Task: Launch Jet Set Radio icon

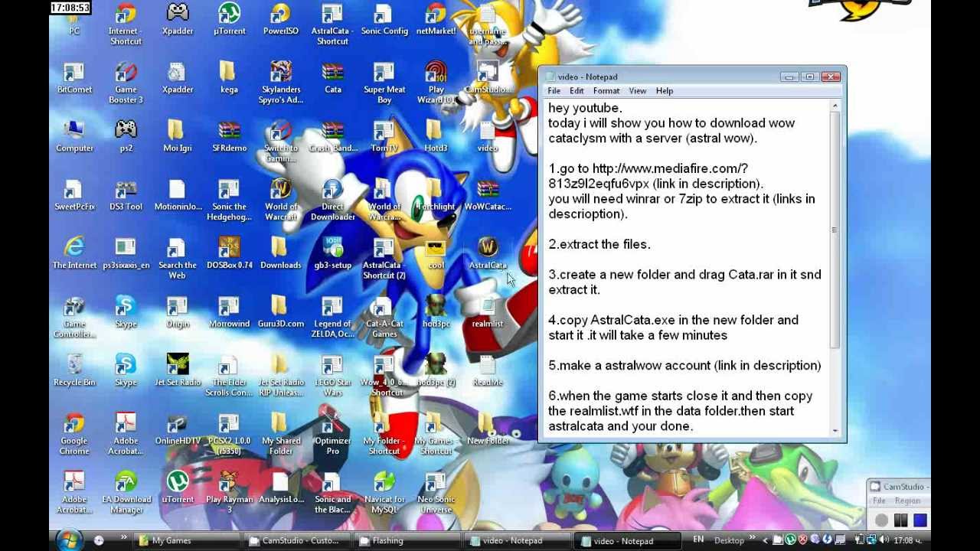Action: click(x=178, y=372)
